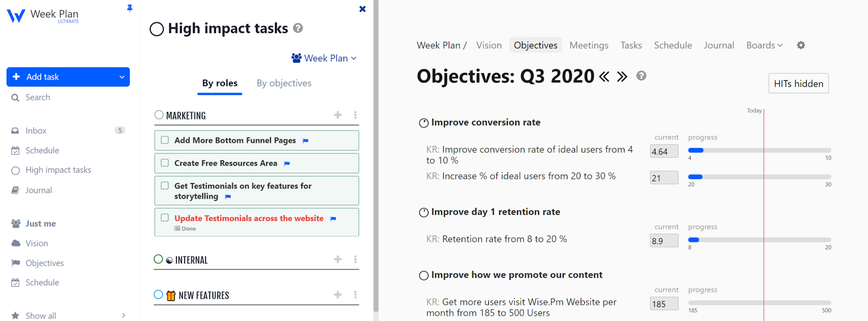The height and width of the screenshot is (321, 868).
Task: Select Just me workspace icon
Action: pos(16,223)
